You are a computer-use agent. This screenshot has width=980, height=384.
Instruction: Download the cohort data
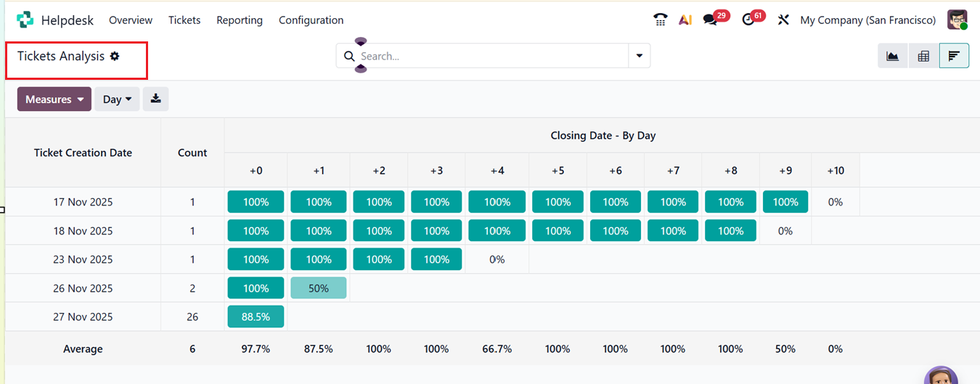click(x=155, y=99)
